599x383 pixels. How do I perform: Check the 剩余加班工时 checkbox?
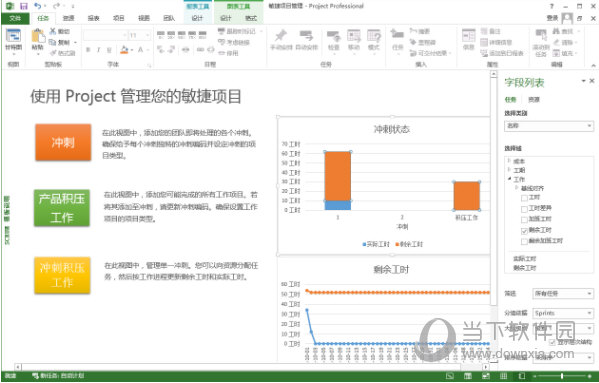(524, 242)
